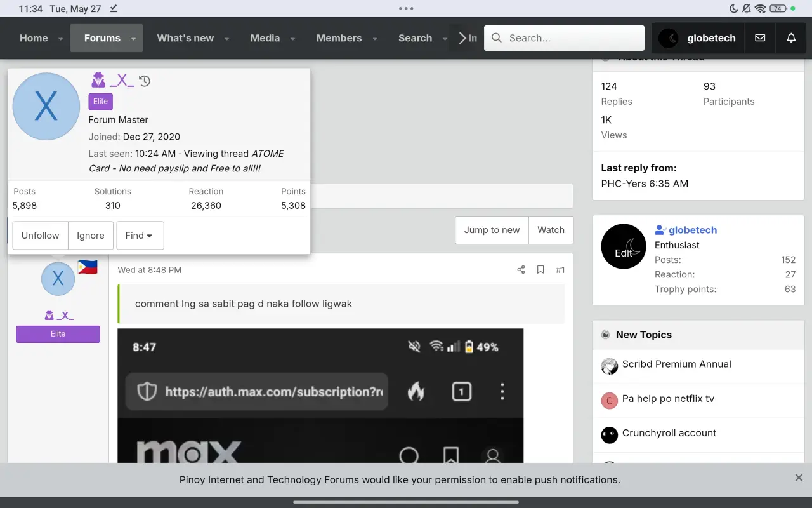Open the Find dropdown in the profile popup
This screenshot has width=812, height=508.
tap(140, 236)
